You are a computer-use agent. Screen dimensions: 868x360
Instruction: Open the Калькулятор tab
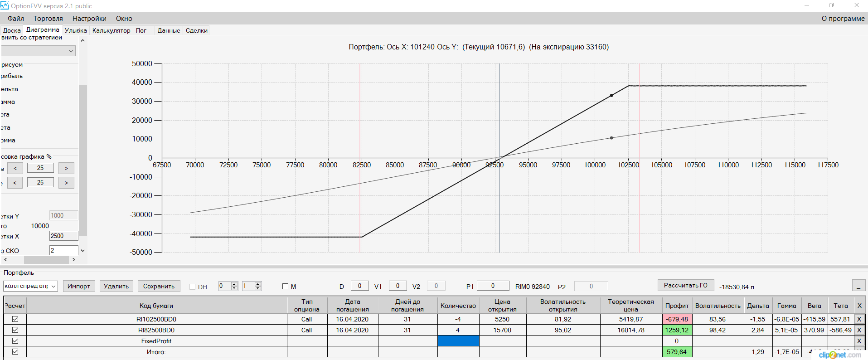point(111,30)
